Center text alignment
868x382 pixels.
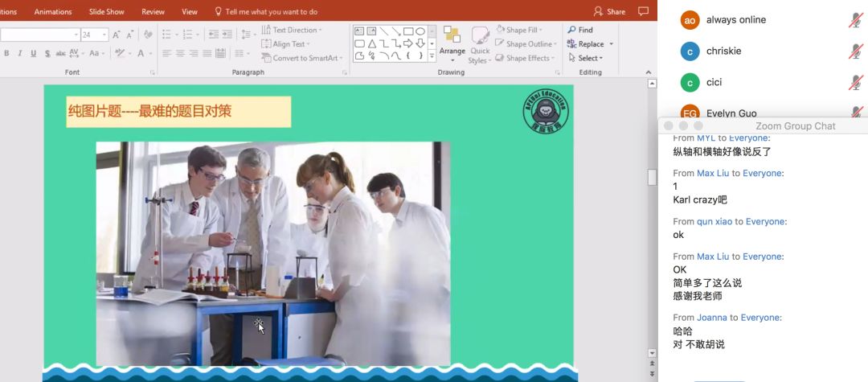[x=181, y=53]
